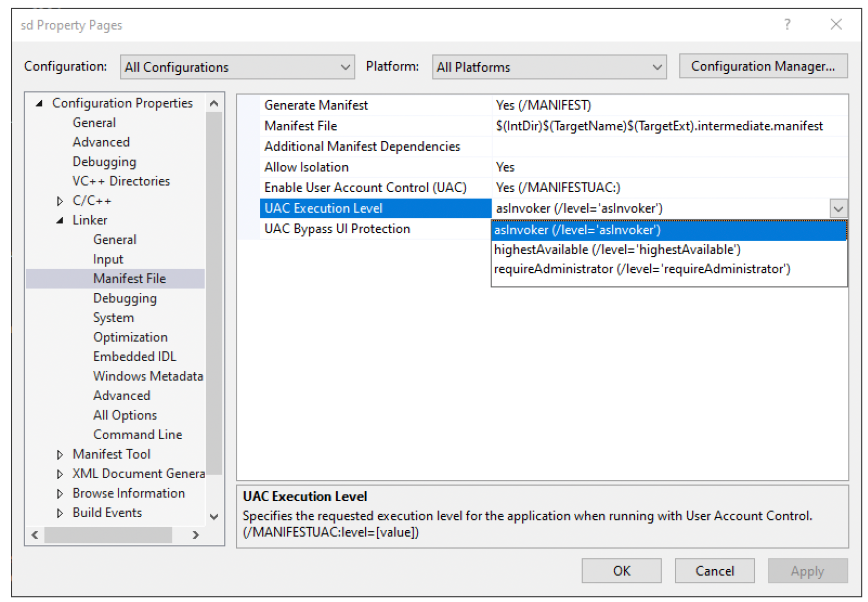Select Embedded IDL page
Image resolution: width=868 pixels, height=602 pixels.
[x=135, y=357]
